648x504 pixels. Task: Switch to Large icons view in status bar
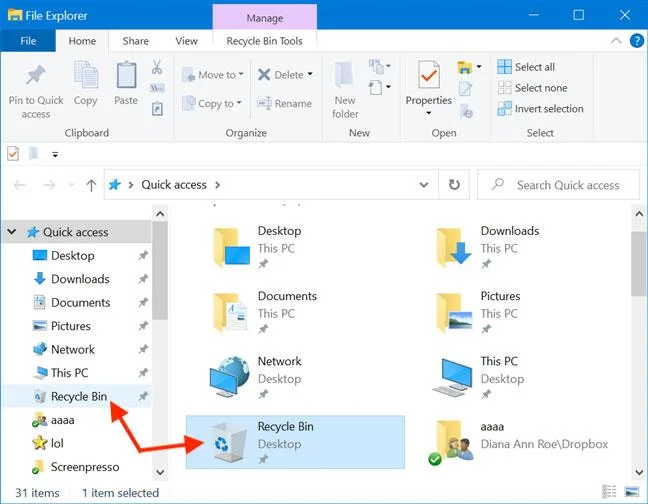click(x=632, y=492)
